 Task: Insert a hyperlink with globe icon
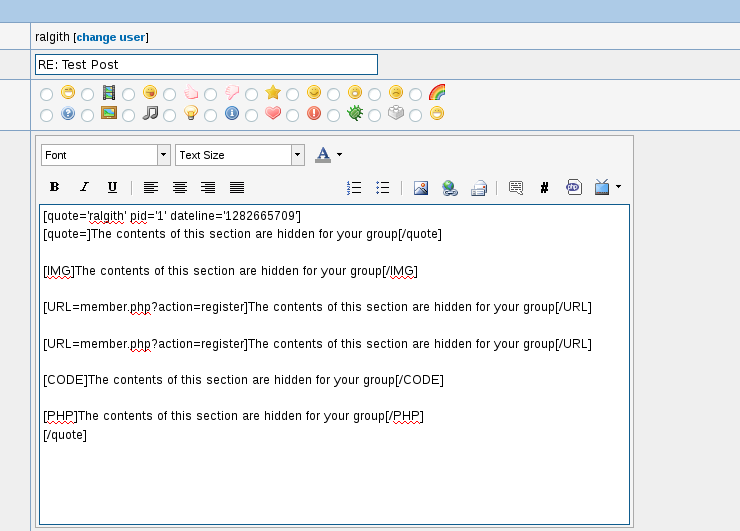(x=450, y=187)
